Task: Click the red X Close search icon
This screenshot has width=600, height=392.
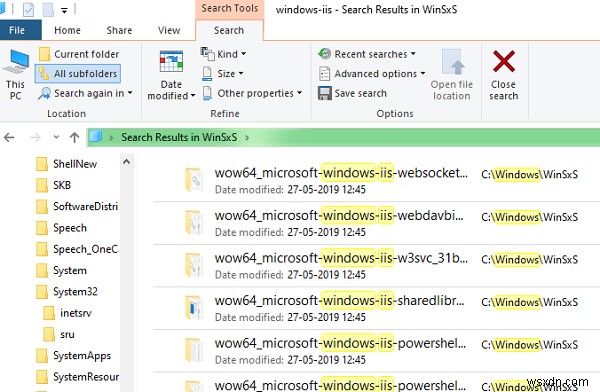Action: click(504, 61)
